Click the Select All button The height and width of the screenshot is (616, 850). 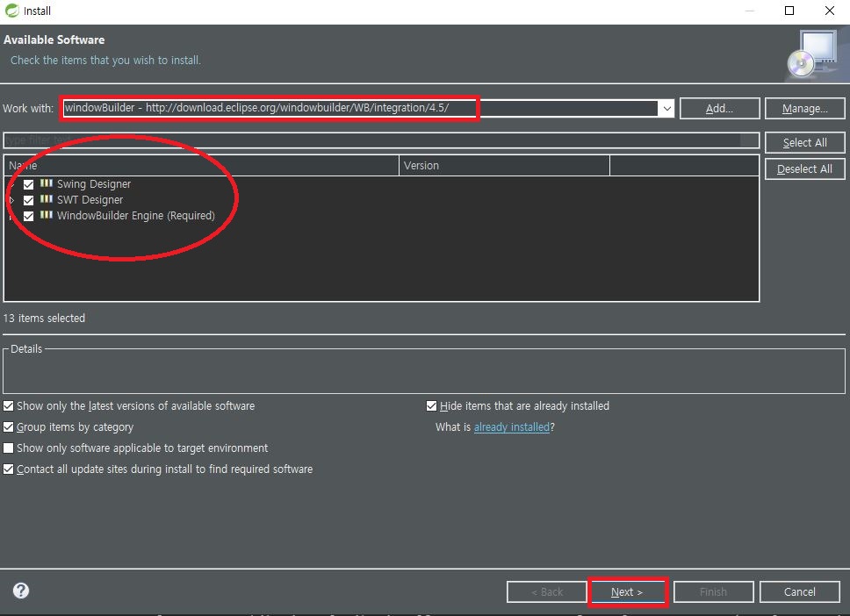804,142
